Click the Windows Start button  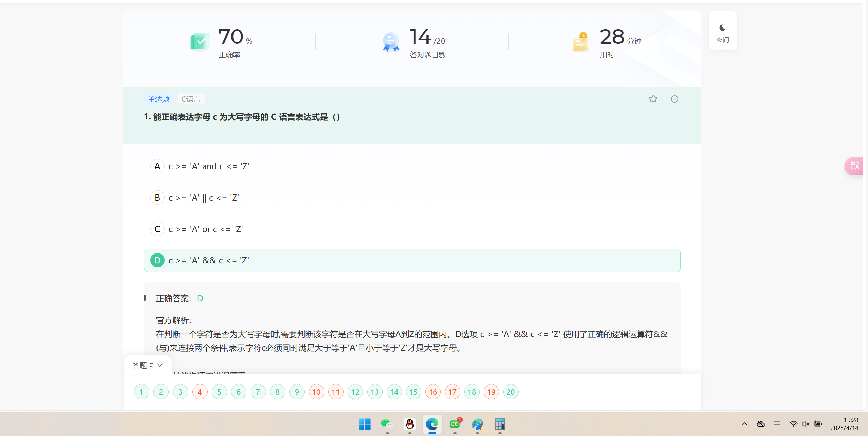pos(364,424)
